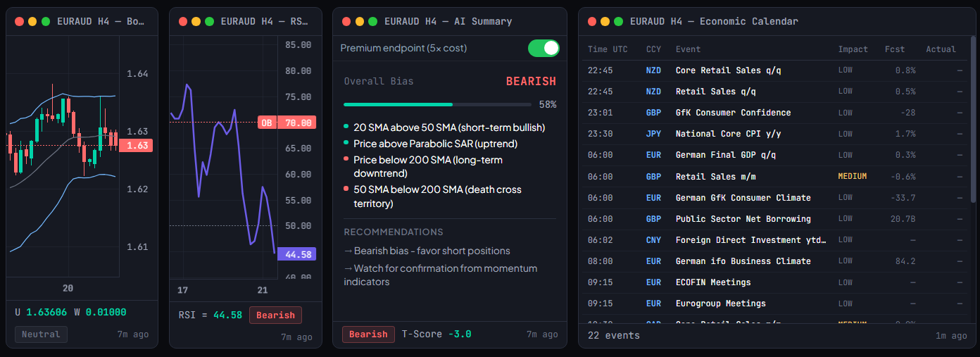This screenshot has height=357, width=980.
Task: Click the T-Score -3.0 value
Action: point(436,334)
